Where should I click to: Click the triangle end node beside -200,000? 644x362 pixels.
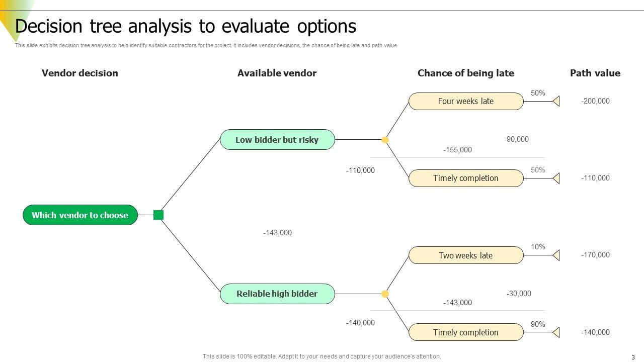tap(556, 101)
